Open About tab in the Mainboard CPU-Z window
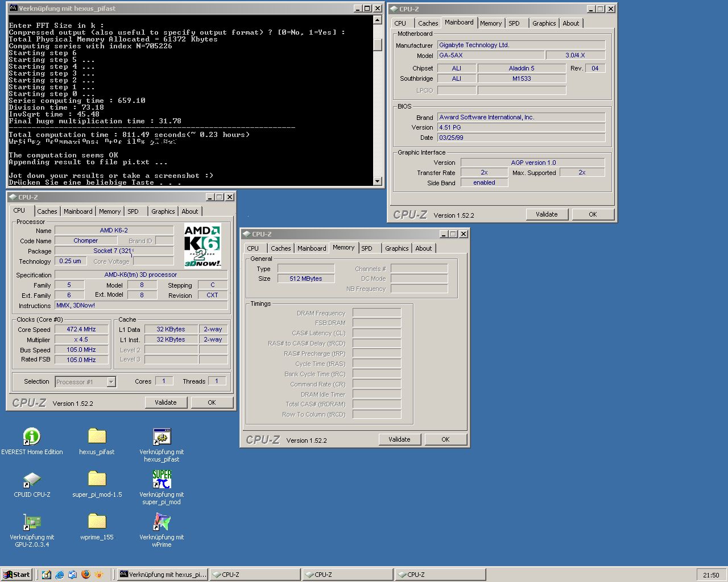728x582 pixels. (x=571, y=23)
